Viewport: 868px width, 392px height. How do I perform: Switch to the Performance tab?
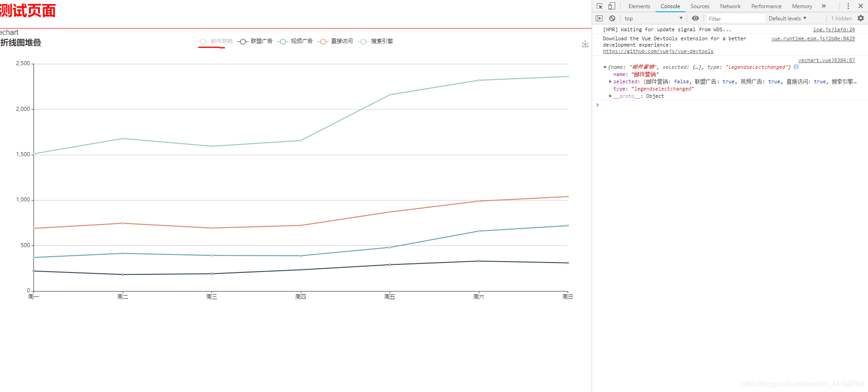(766, 6)
